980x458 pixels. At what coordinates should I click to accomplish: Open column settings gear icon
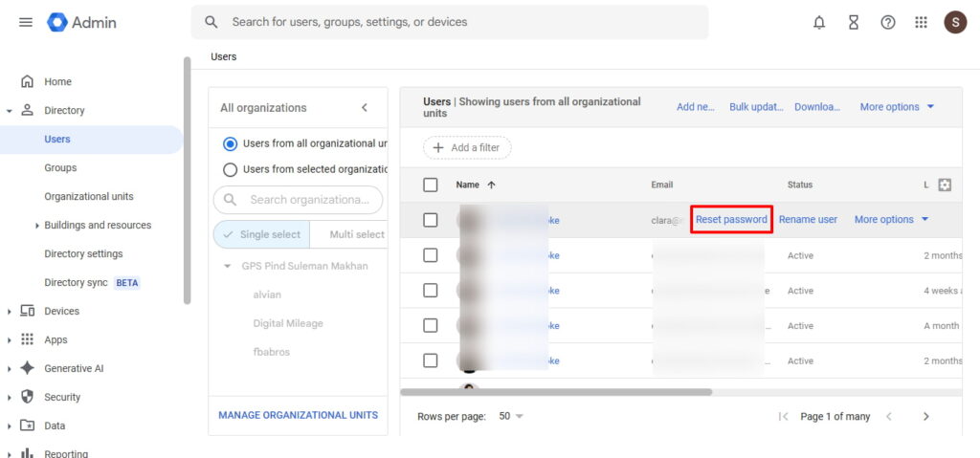click(945, 185)
